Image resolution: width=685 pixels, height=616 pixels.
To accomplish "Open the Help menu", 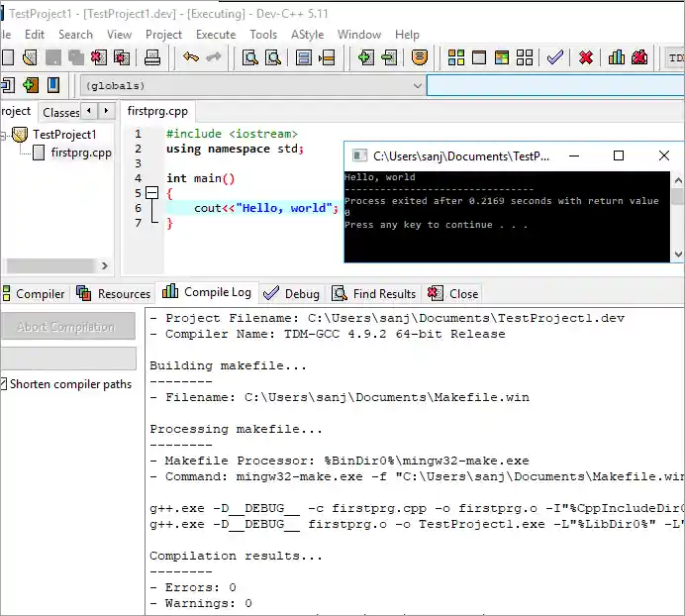I will click(407, 35).
